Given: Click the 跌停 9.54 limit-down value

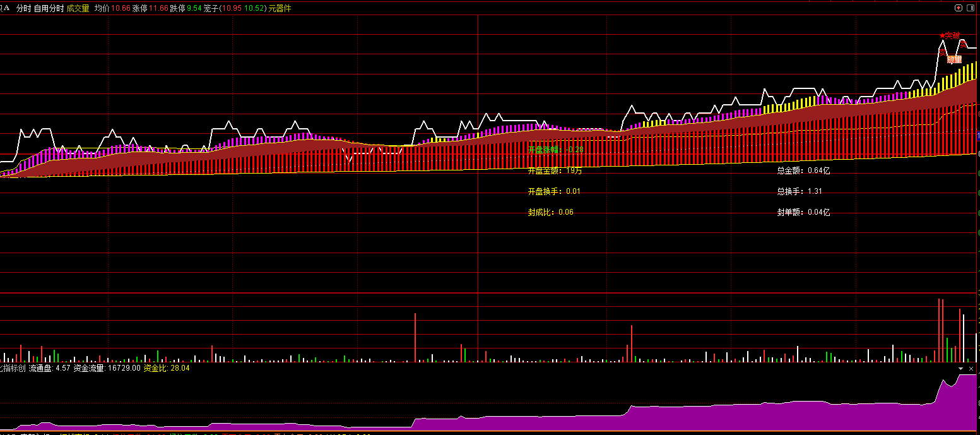Looking at the screenshot, I should [186, 8].
